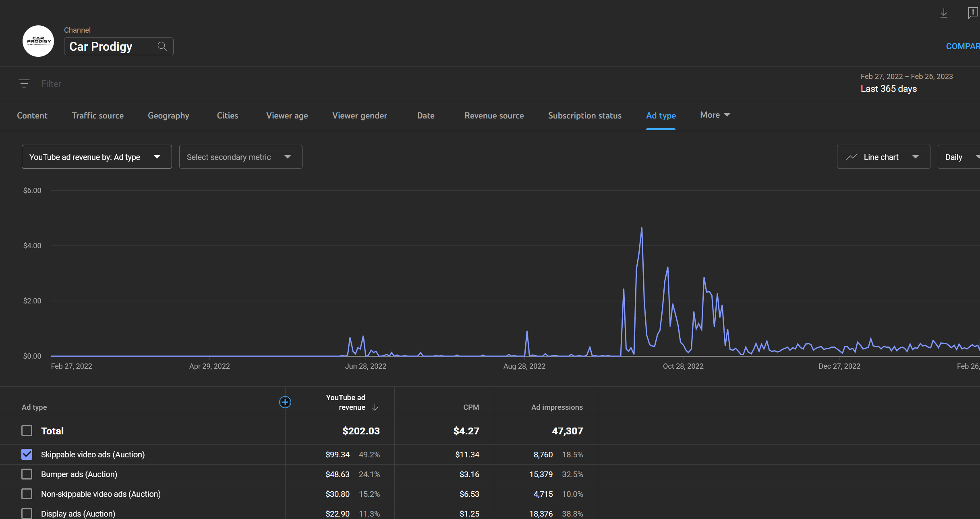Click the $4.00 y-axis label

[x=32, y=246]
